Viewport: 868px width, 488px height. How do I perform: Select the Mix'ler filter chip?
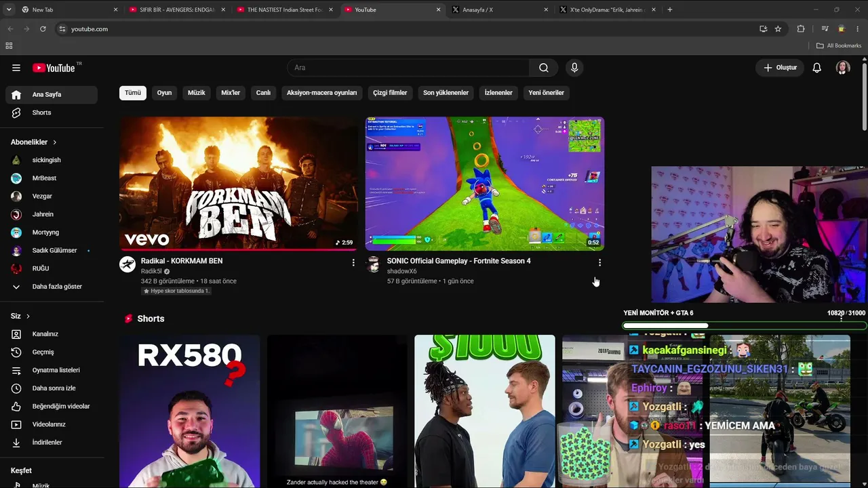pos(231,93)
